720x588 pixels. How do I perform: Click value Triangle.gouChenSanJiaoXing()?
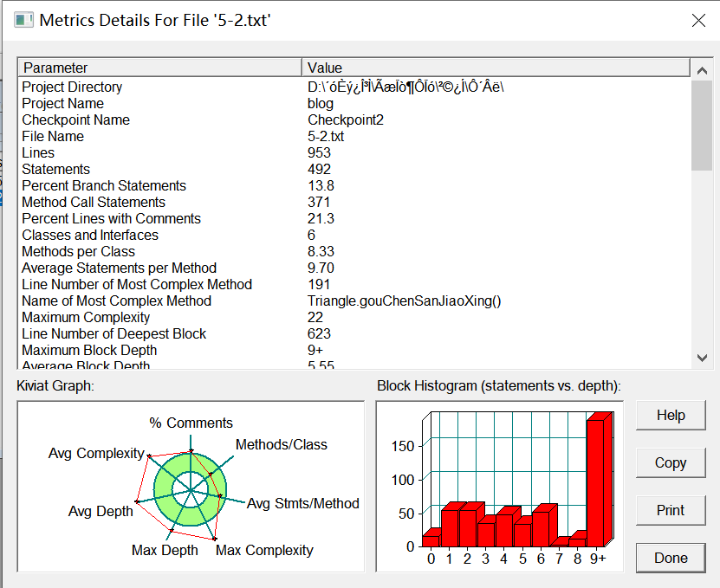pos(404,301)
